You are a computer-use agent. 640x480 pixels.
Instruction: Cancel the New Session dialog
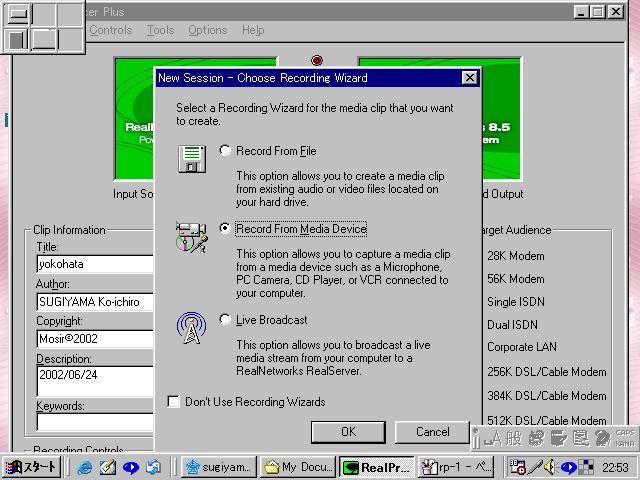(x=432, y=432)
